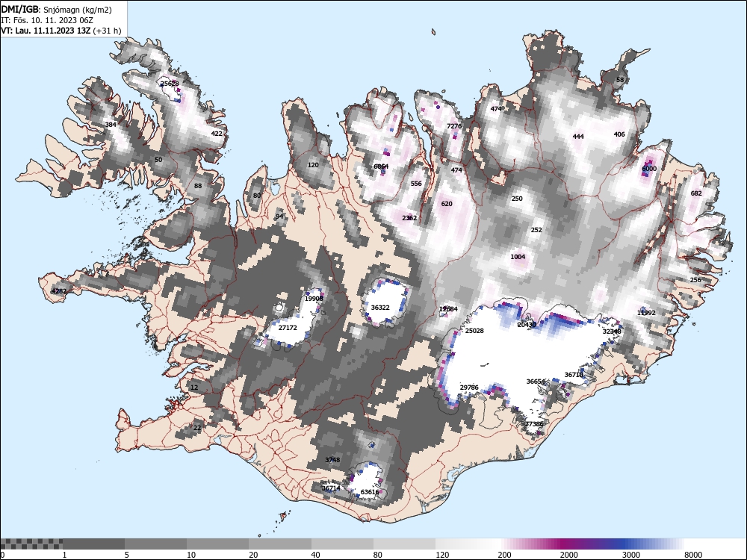Select the northeast value 58

point(620,80)
